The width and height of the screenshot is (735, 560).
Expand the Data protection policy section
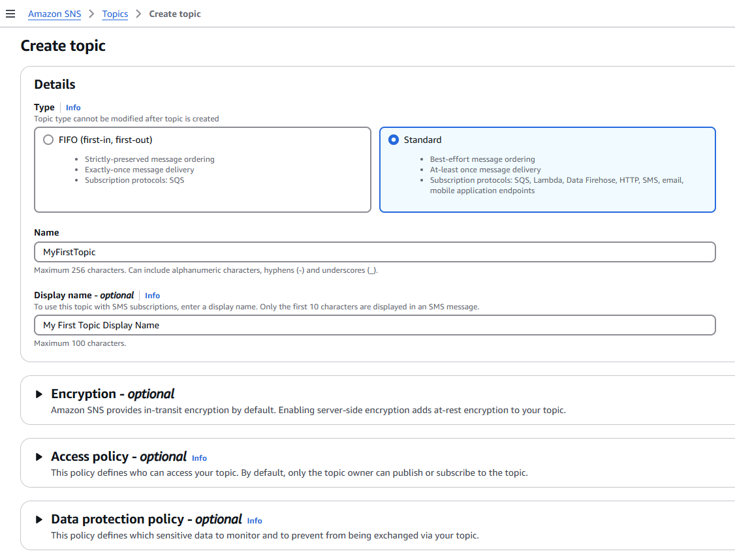click(x=39, y=520)
